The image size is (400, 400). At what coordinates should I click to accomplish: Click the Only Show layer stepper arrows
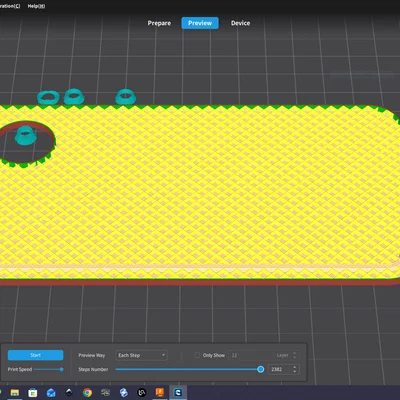(x=294, y=355)
